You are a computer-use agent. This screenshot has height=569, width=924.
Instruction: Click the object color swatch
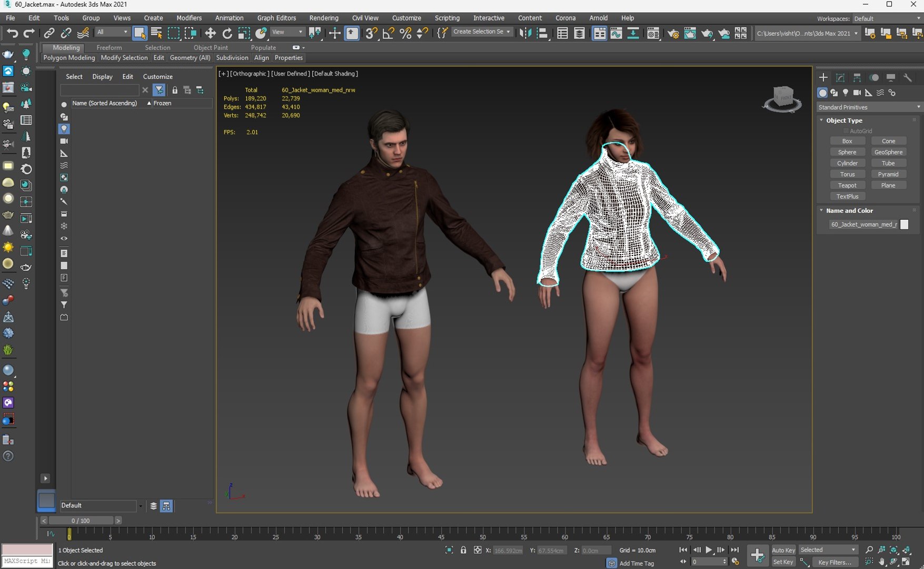click(x=905, y=224)
